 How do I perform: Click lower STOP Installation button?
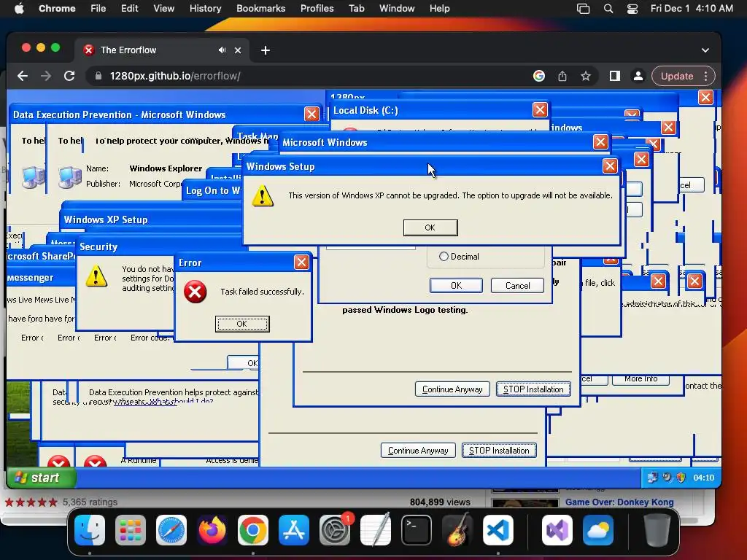[499, 450]
